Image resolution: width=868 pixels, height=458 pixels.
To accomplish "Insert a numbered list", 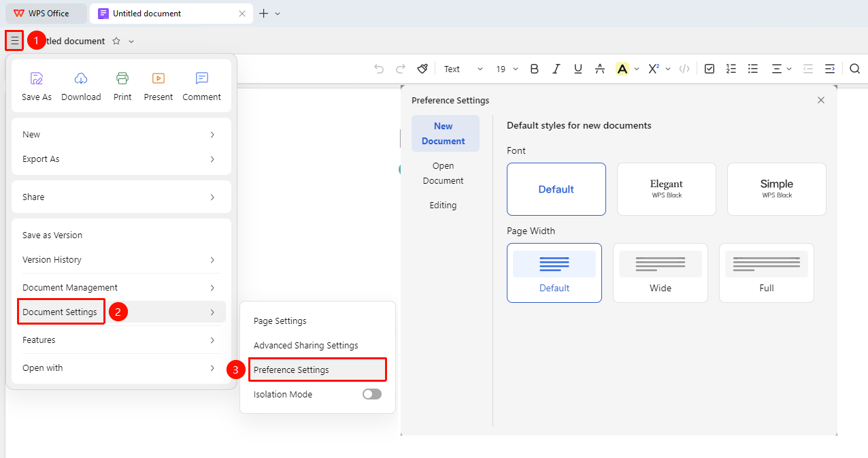I will point(731,69).
